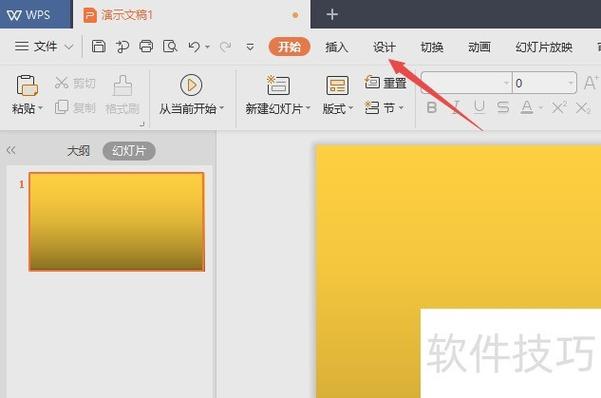Image resolution: width=601 pixels, height=398 pixels.
Task: Toggle Superscript formatting
Action: point(559,108)
